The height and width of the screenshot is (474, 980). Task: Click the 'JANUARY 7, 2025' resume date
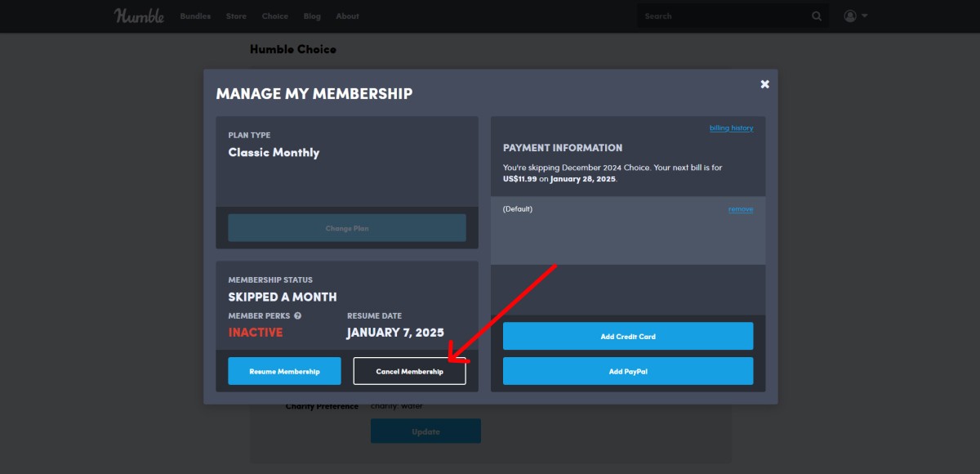tap(395, 333)
